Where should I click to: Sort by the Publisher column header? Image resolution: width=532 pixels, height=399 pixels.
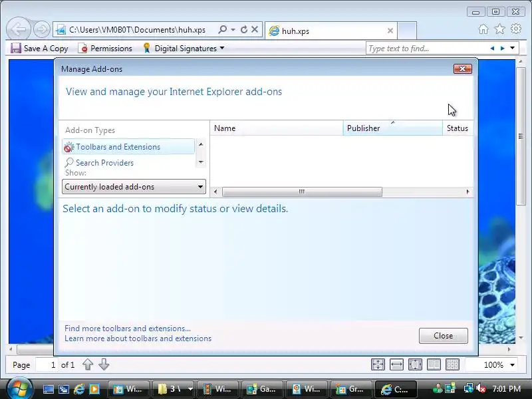(393, 128)
